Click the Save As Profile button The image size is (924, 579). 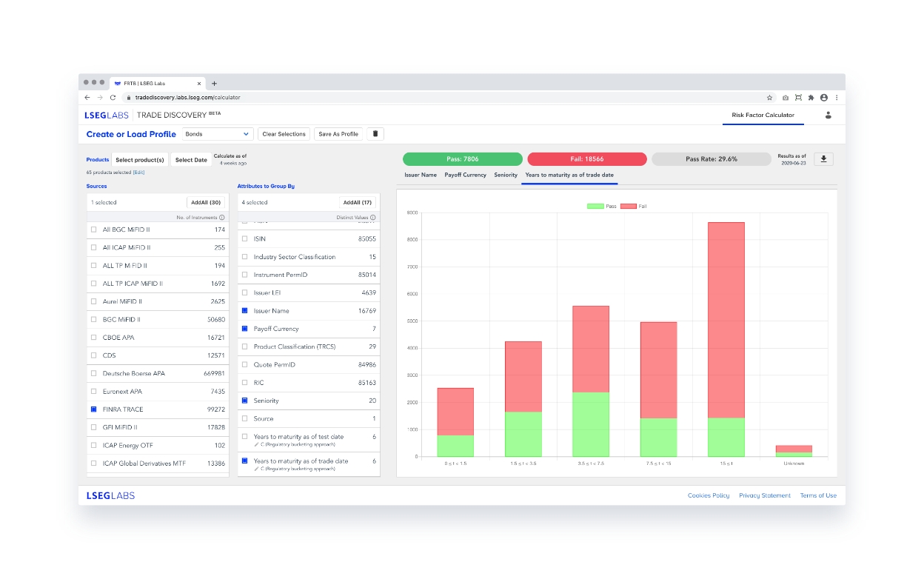[338, 134]
